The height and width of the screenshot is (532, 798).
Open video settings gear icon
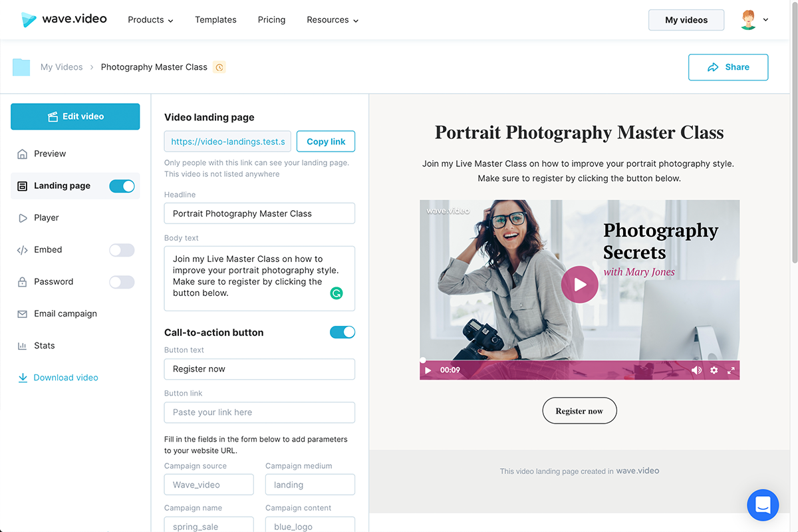point(714,370)
